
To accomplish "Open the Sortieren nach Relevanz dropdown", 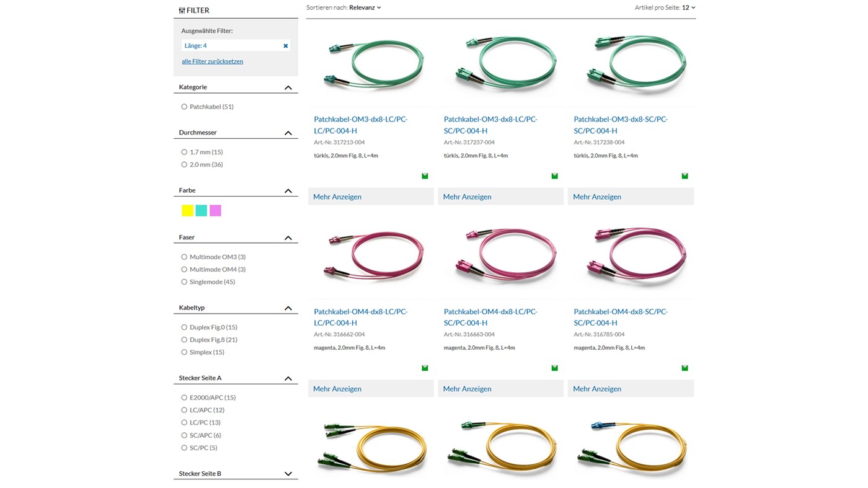I will click(365, 7).
